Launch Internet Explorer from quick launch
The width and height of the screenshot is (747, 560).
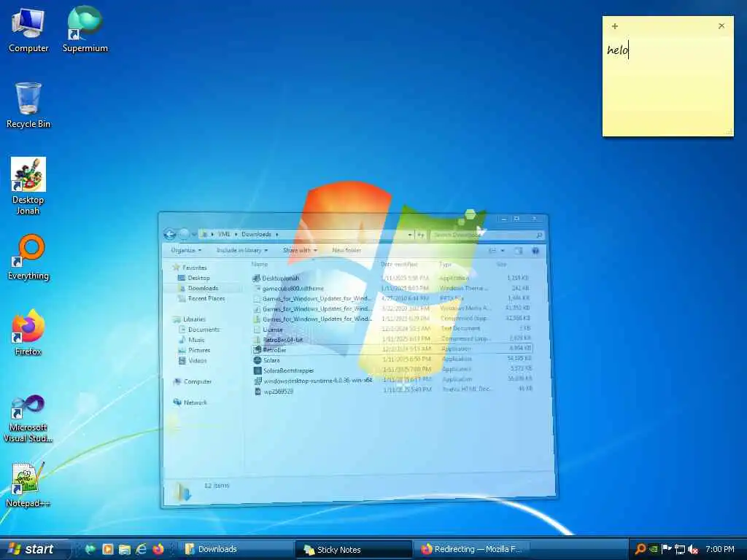pos(141,549)
